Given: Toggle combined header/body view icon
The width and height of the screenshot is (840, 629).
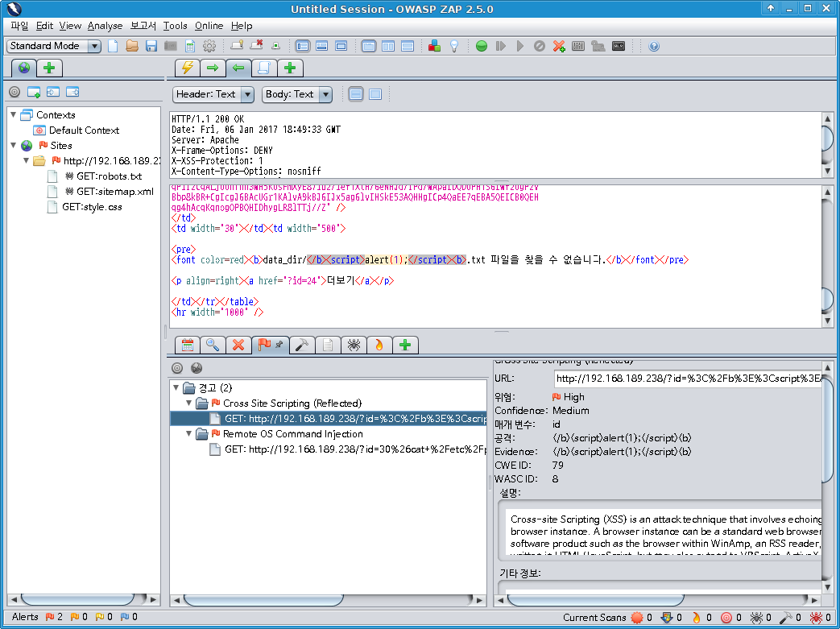Looking at the screenshot, I should click(375, 94).
